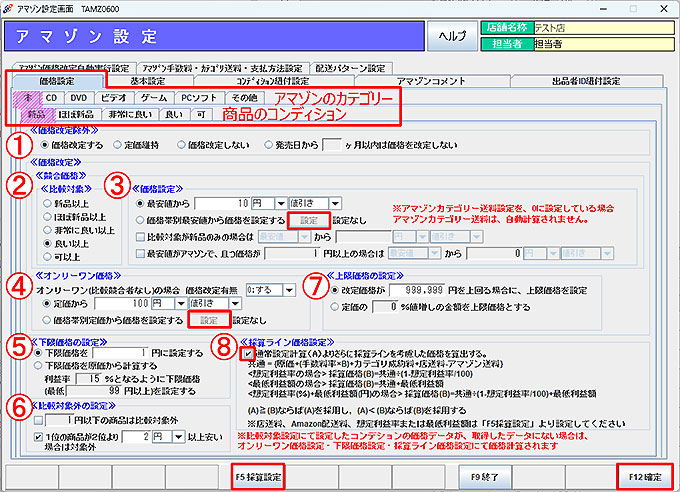This screenshot has height=492, width=680.
Task: Toggle 円以下の商品は比較対象外 checkbox
Action: coord(39,420)
